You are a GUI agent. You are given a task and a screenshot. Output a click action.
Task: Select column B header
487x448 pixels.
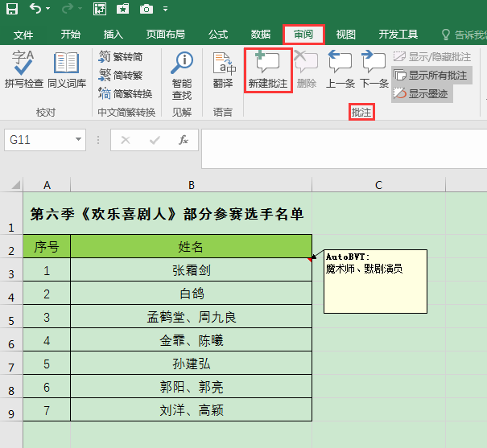[192, 185]
